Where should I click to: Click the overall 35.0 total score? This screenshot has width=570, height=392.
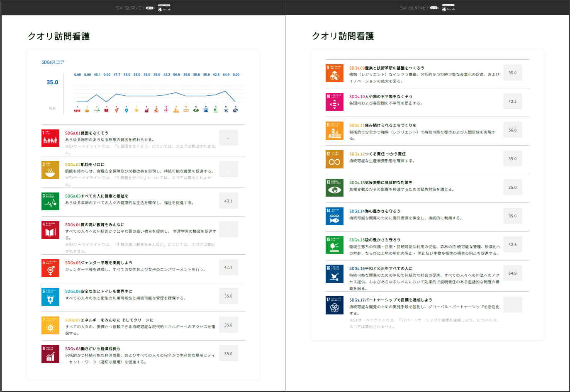pos(52,83)
